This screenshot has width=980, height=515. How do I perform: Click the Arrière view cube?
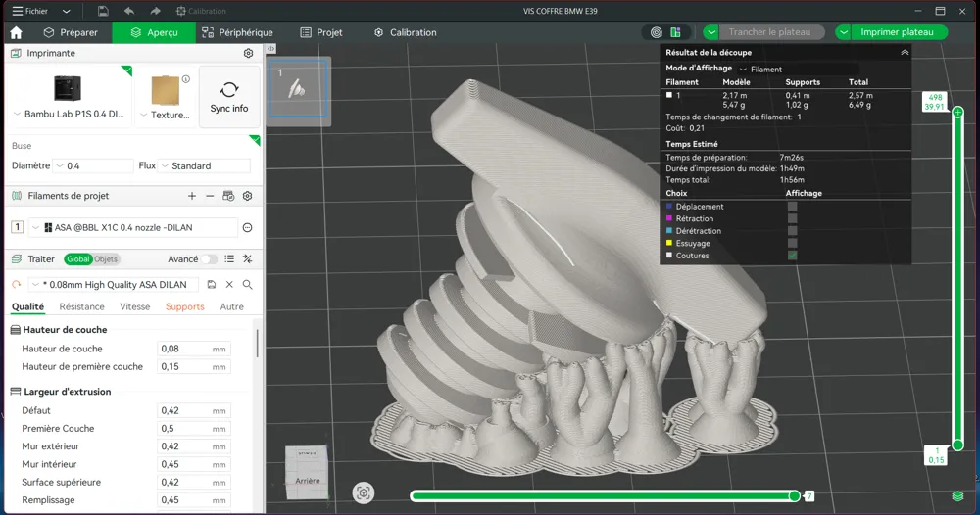click(x=306, y=473)
